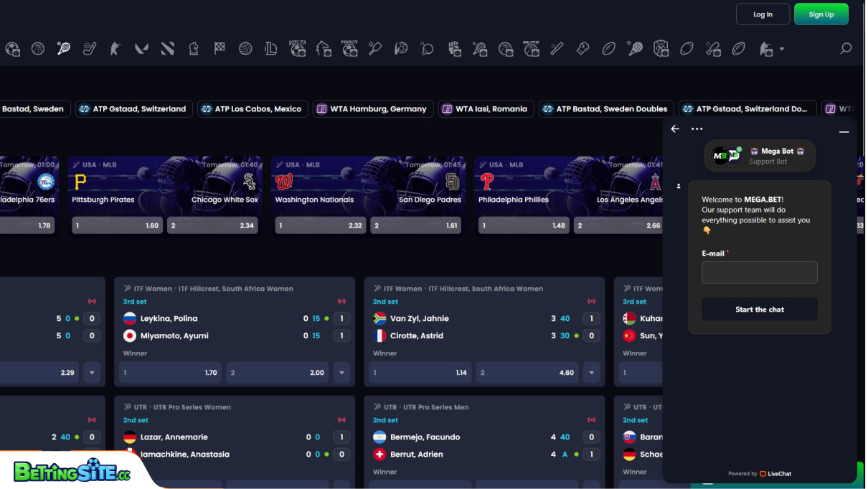Select the Baseball bat sport icon
The image size is (868, 489).
point(557,49)
